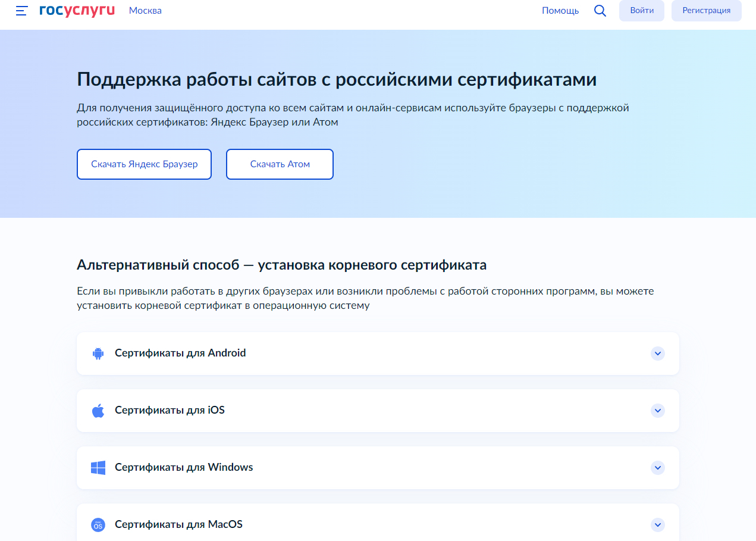Click the Apple logo icon
The height and width of the screenshot is (541, 756).
click(x=98, y=411)
